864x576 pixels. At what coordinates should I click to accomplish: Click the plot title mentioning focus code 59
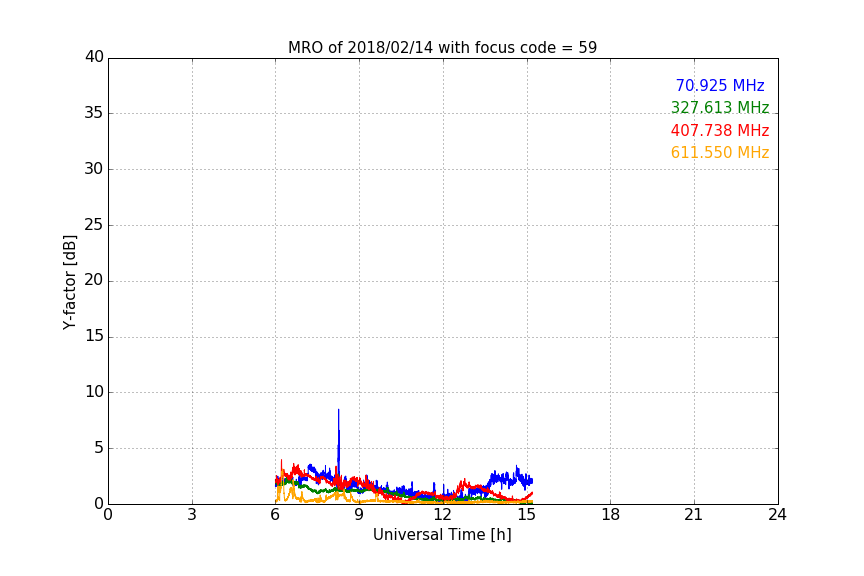[x=442, y=48]
